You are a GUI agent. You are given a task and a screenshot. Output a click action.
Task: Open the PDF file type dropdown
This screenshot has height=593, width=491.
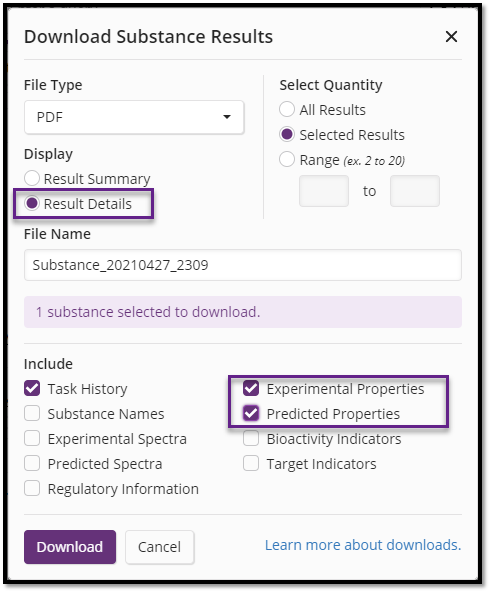tap(134, 117)
